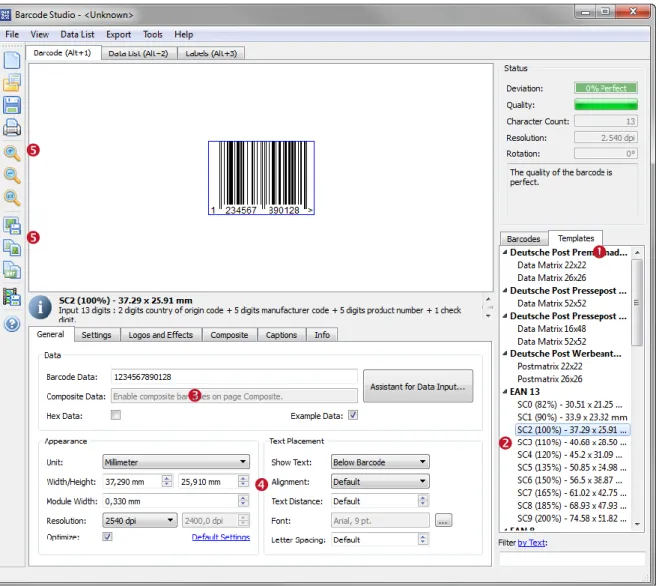Click Assistant for Data Input button
The image size is (659, 586).
[418, 386]
